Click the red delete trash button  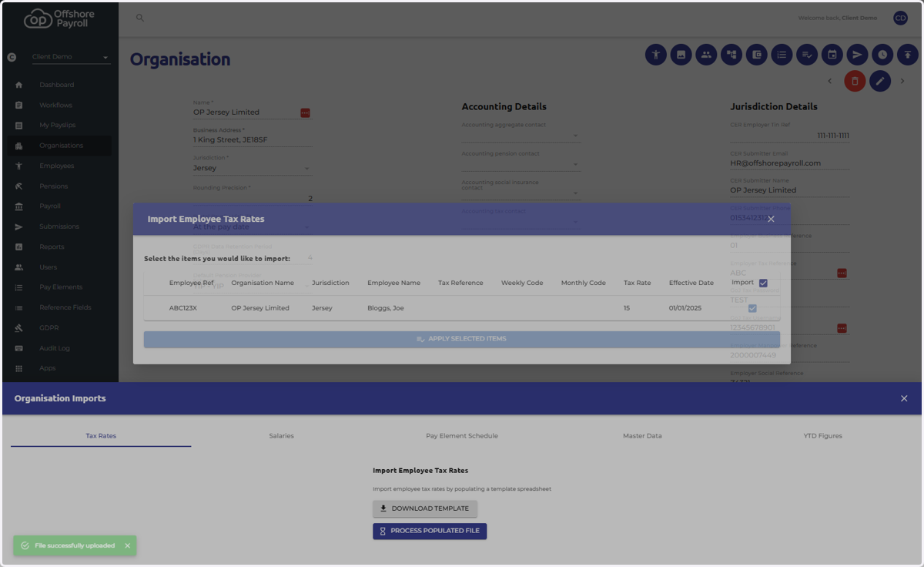[x=855, y=81]
